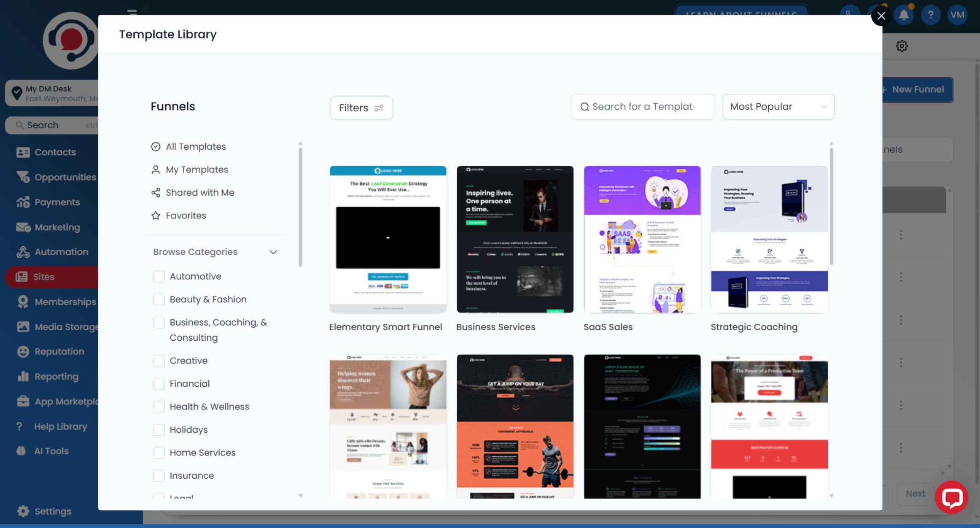Click the Opportunities funnel icon
980x528 pixels.
(23, 177)
